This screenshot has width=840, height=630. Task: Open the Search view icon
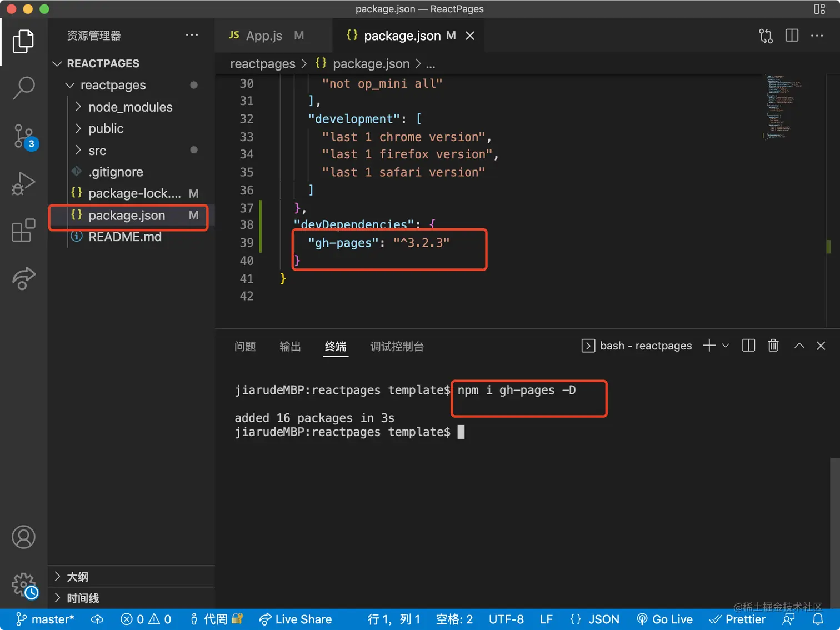click(x=23, y=88)
